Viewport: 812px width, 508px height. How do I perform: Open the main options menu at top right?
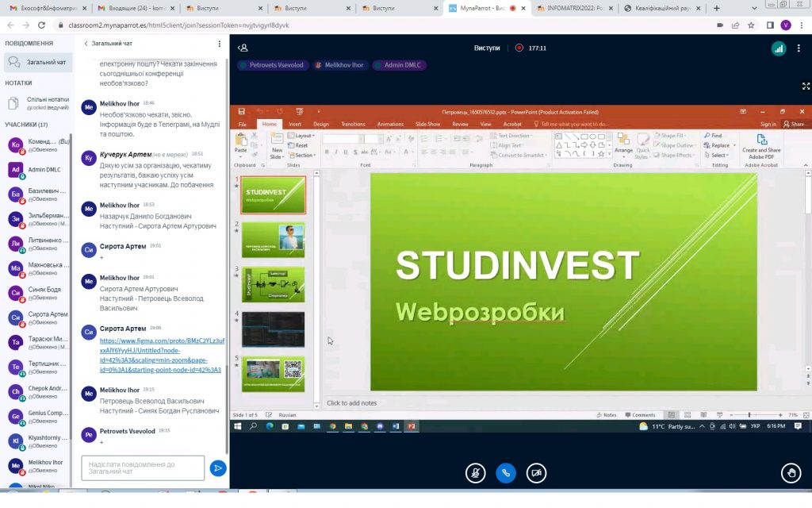[x=802, y=48]
